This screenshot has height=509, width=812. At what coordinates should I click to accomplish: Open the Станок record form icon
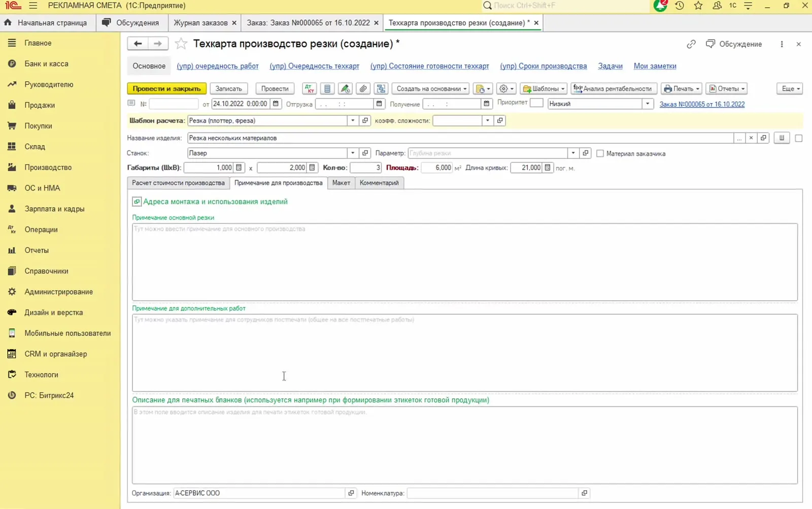(x=365, y=153)
